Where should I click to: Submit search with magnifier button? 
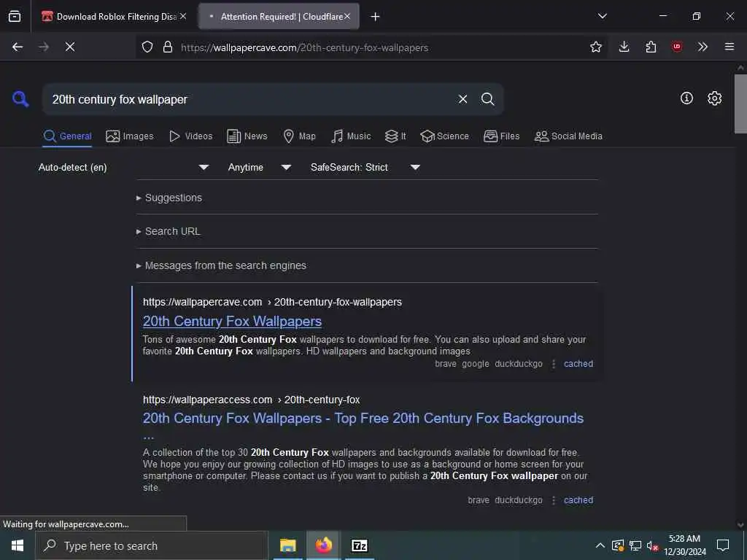[x=488, y=99]
